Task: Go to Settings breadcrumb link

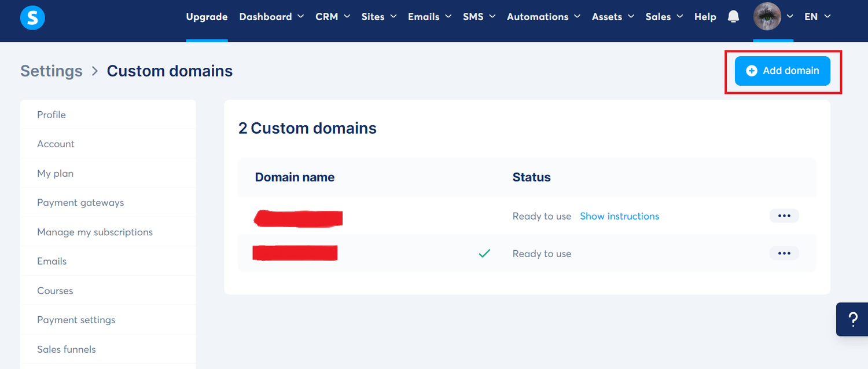Action: click(x=52, y=71)
